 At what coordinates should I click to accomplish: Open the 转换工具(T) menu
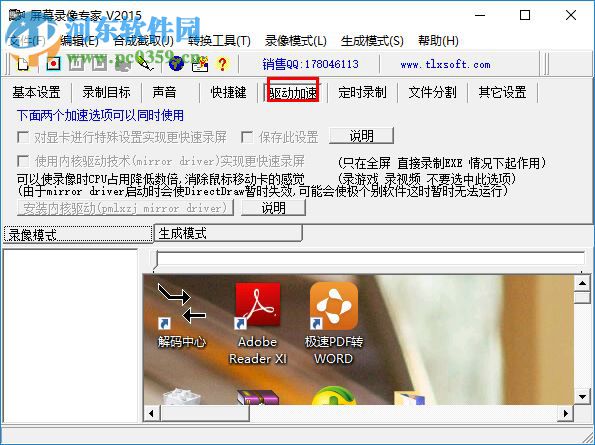tap(219, 41)
